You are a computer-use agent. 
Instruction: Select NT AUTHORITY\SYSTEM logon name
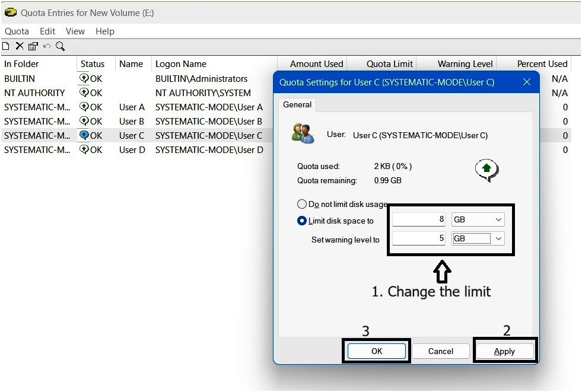[203, 93]
